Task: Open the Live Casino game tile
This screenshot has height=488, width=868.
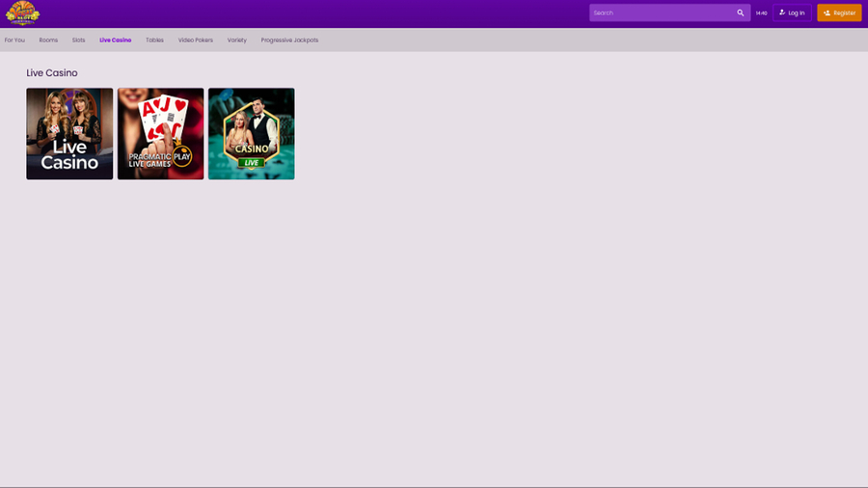Action: tap(69, 134)
